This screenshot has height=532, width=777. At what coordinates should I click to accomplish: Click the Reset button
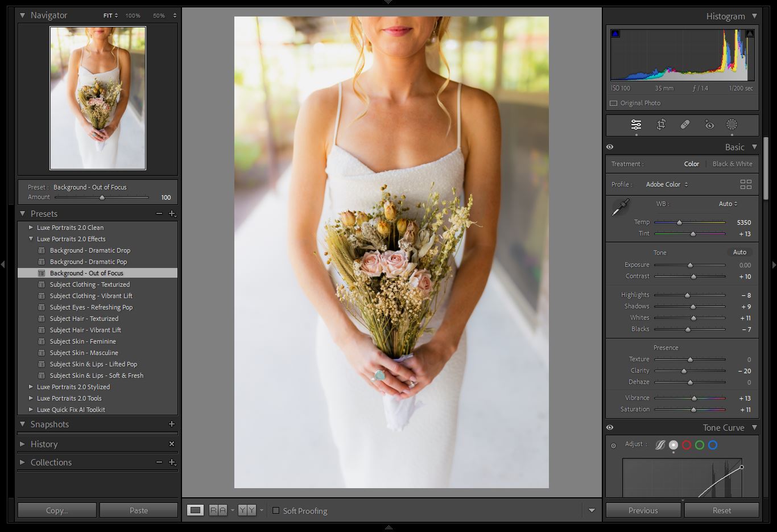coord(721,510)
